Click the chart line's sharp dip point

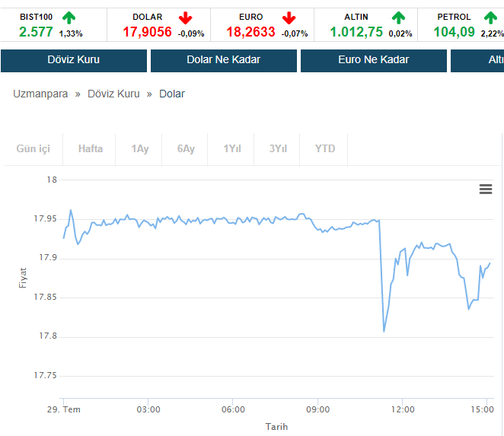384,331
